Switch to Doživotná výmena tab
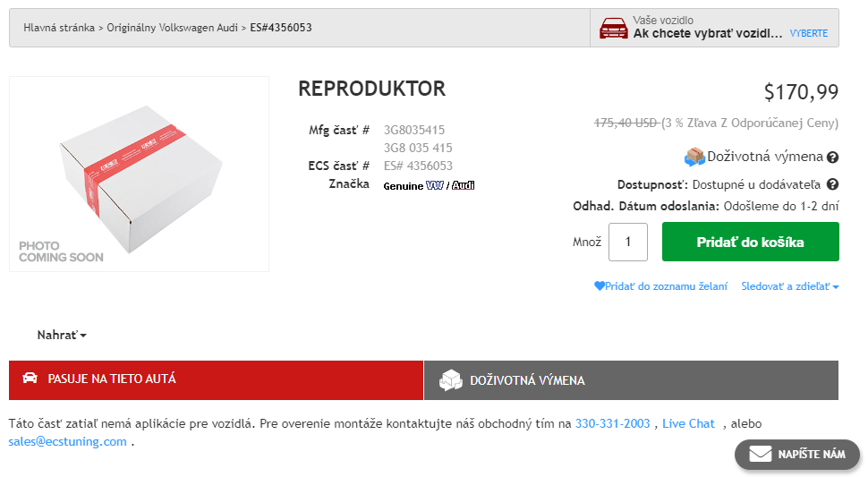Image resolution: width=868 pixels, height=477 pixels. pyautogui.click(x=631, y=380)
